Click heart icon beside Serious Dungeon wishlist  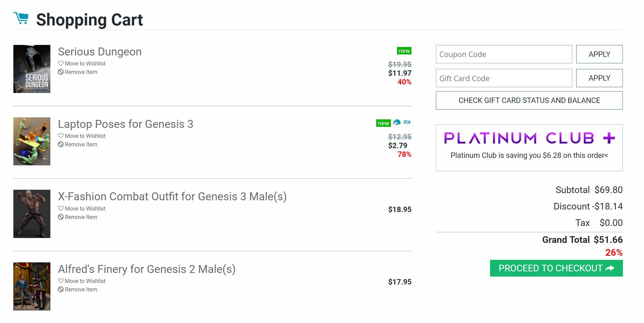point(61,63)
